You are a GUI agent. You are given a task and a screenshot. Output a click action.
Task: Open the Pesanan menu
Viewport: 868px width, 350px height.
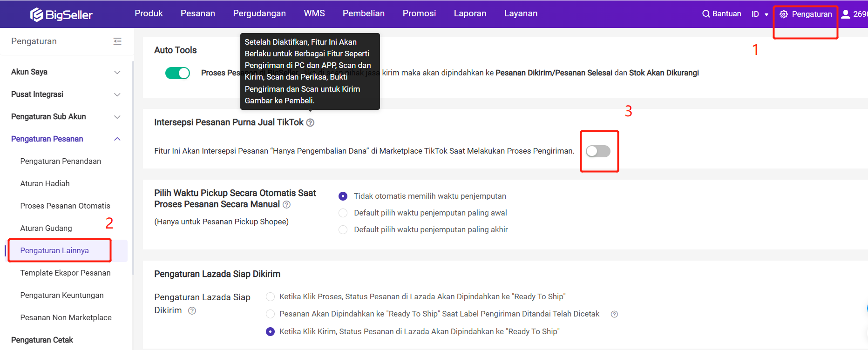(198, 13)
